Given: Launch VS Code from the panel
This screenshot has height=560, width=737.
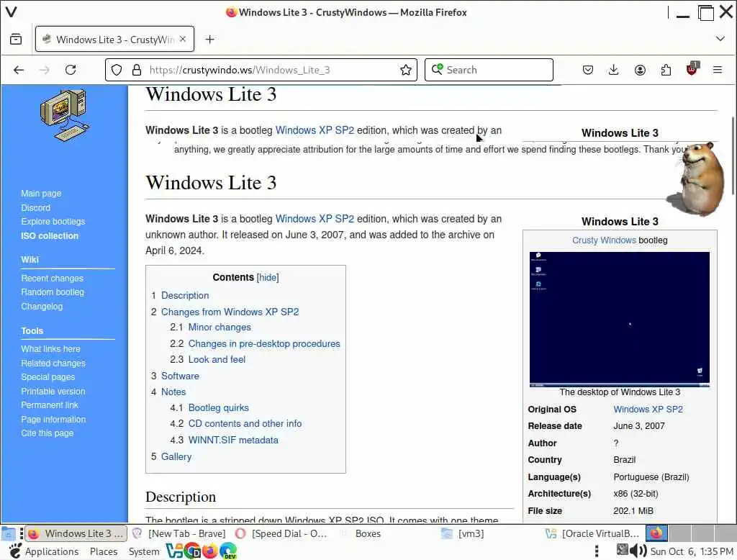Looking at the screenshot, I should click(x=174, y=551).
